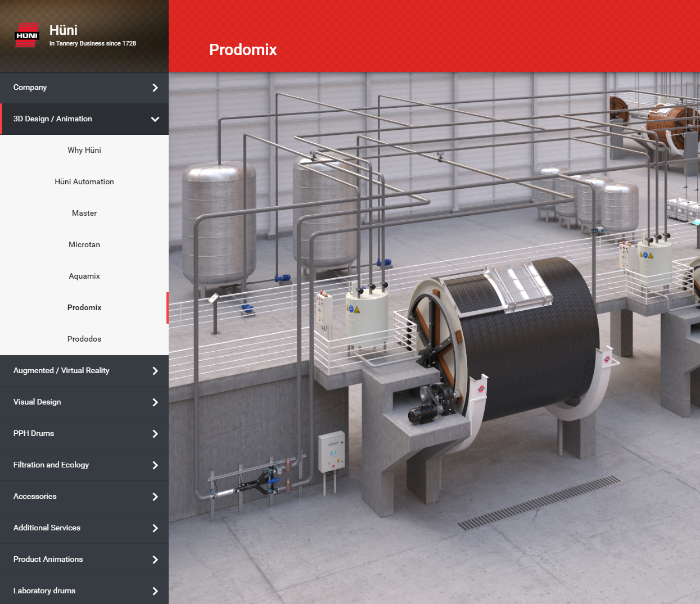Go to Hüni Automation page
Viewport: 700px width, 604px height.
point(84,182)
